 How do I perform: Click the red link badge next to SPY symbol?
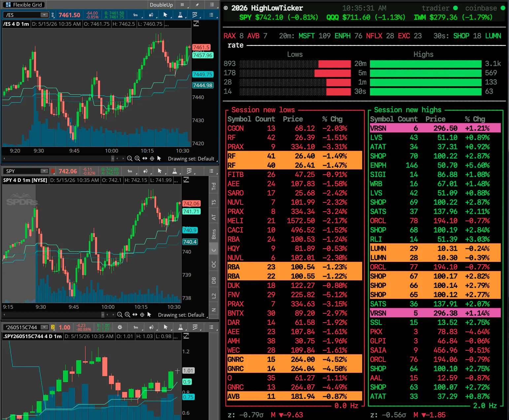click(x=53, y=171)
